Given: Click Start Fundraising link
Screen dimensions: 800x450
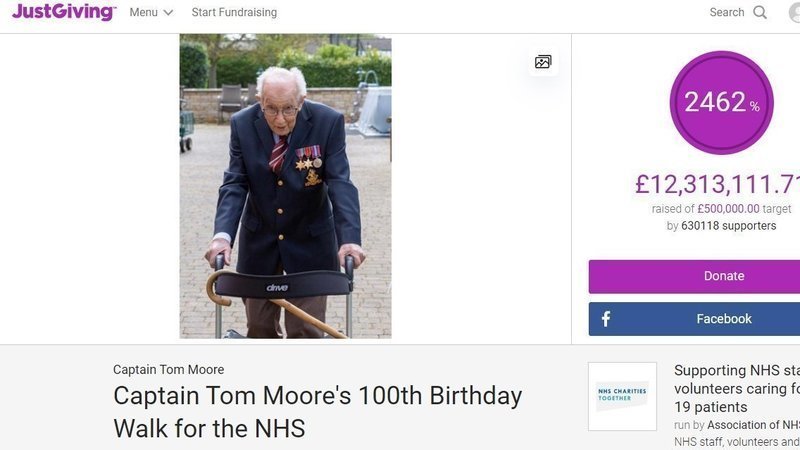Looking at the screenshot, I should [x=234, y=13].
